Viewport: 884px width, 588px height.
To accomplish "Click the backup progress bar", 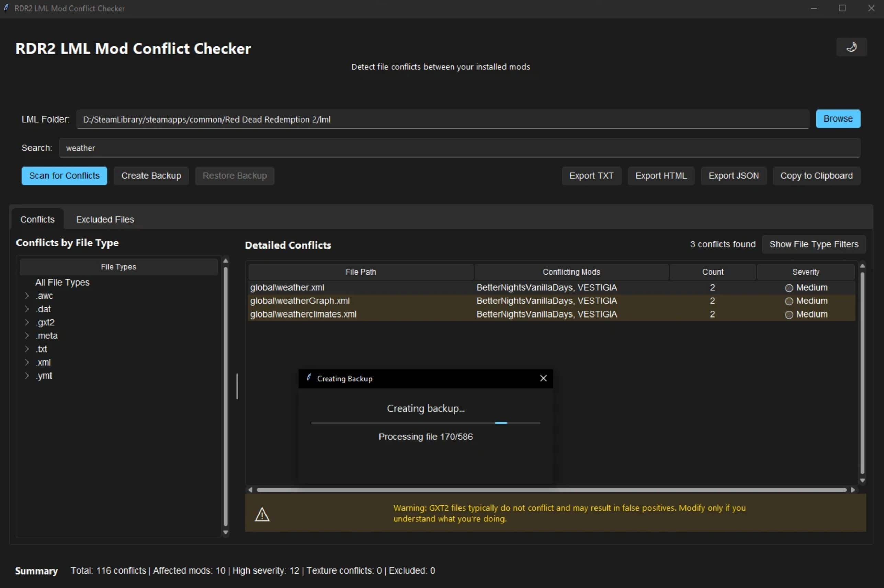I will (x=426, y=423).
